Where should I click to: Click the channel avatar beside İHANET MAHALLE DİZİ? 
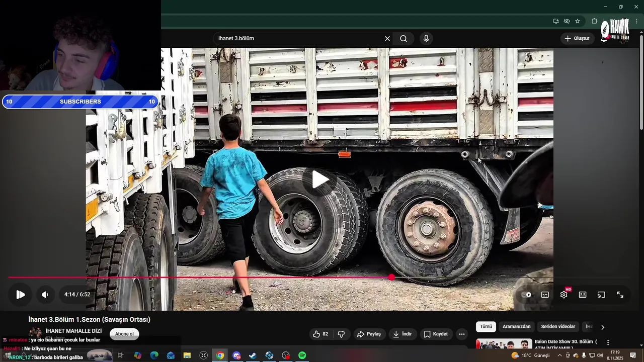[35, 333]
